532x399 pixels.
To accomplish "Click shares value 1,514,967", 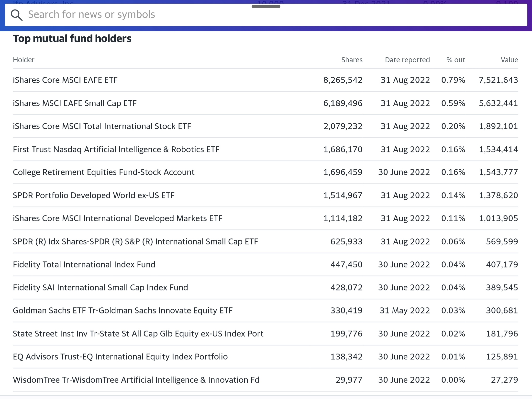I will click(343, 195).
